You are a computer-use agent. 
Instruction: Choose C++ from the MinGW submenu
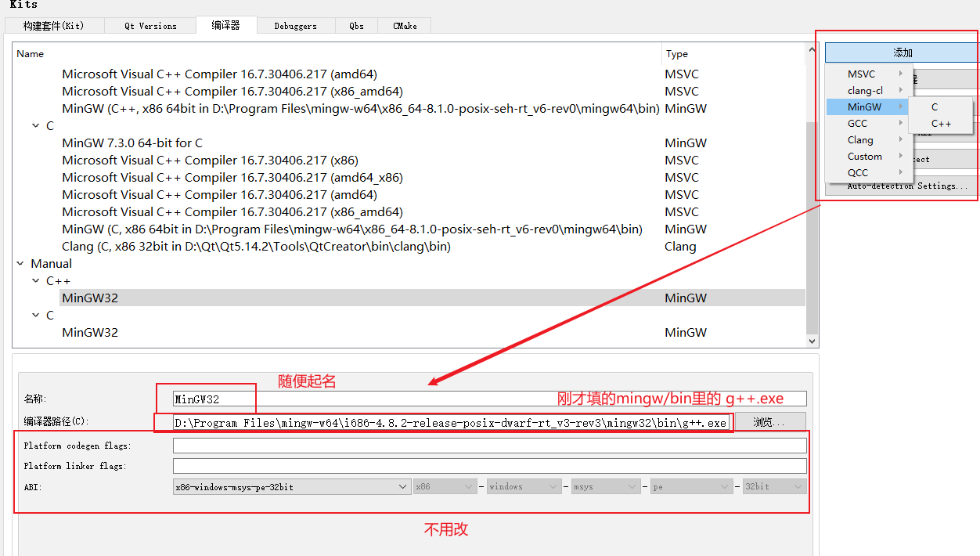click(x=940, y=123)
